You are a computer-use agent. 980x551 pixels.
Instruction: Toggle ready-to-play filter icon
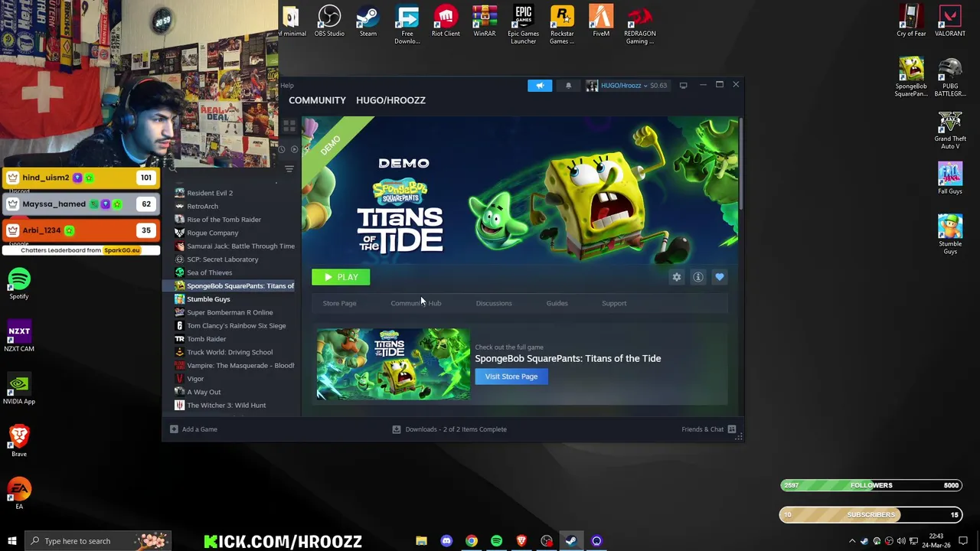(294, 149)
